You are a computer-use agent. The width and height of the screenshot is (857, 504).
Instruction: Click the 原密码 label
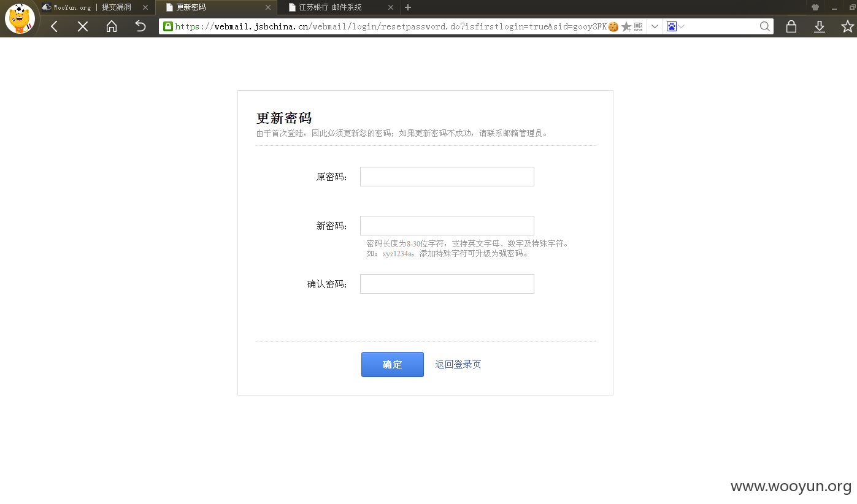332,177
